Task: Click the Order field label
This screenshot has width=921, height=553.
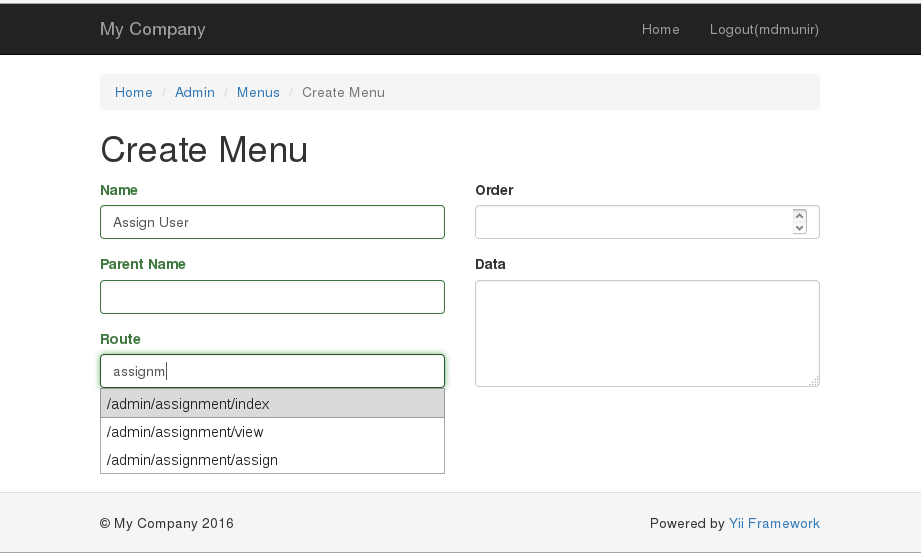Action: click(x=494, y=190)
